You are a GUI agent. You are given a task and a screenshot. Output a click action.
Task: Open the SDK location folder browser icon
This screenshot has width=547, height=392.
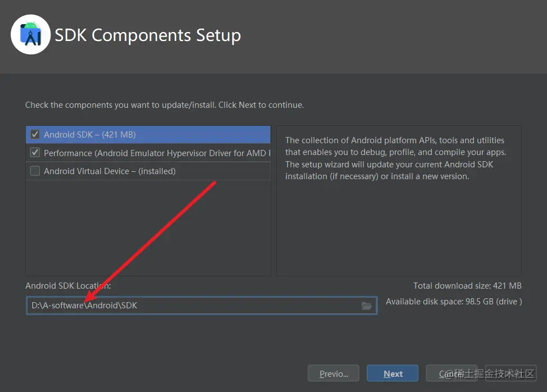coord(366,306)
